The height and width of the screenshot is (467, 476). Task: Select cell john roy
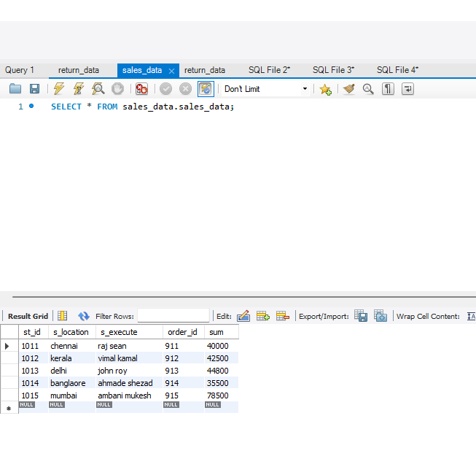tap(129, 371)
